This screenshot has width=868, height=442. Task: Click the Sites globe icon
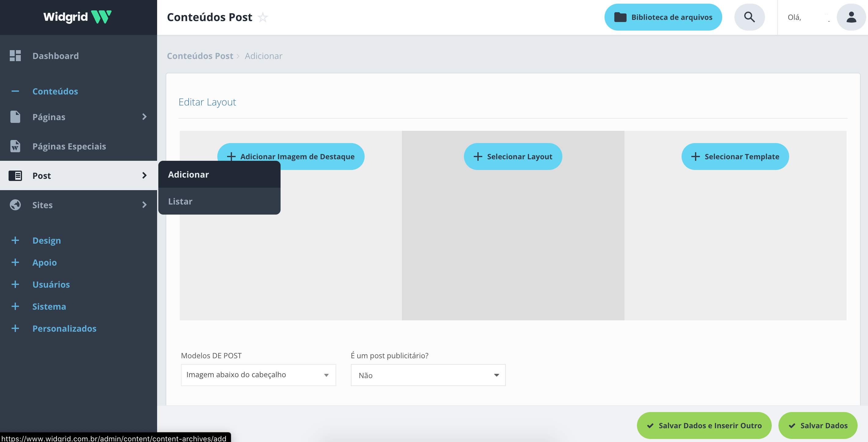[x=15, y=205]
